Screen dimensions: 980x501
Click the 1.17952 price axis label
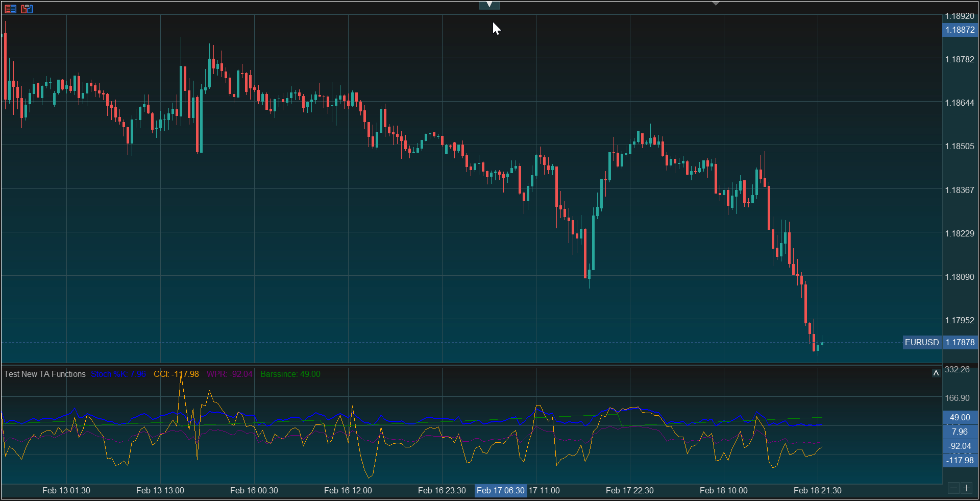(x=960, y=320)
